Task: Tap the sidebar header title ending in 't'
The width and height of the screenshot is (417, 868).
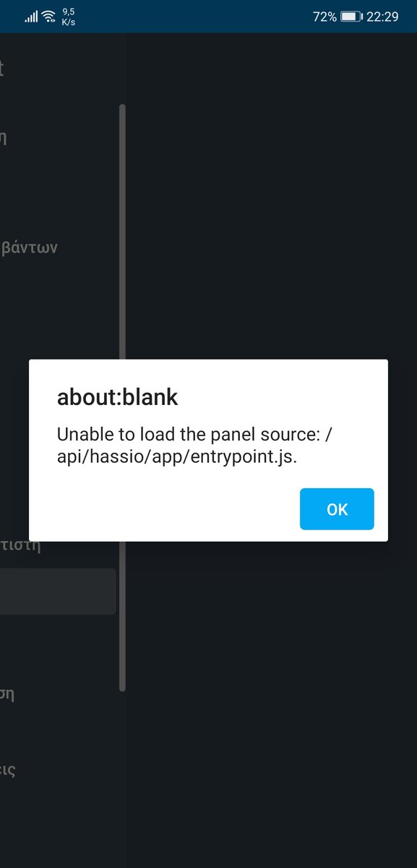Action: (2, 69)
